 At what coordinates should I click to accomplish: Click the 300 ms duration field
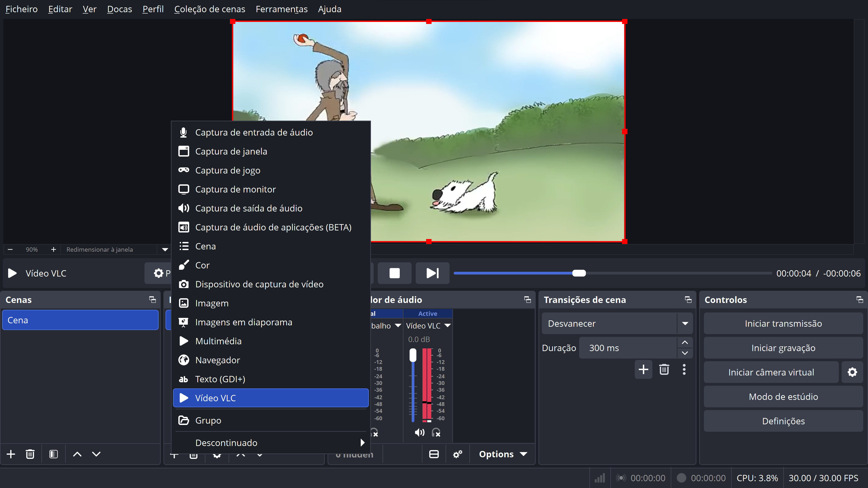point(628,348)
